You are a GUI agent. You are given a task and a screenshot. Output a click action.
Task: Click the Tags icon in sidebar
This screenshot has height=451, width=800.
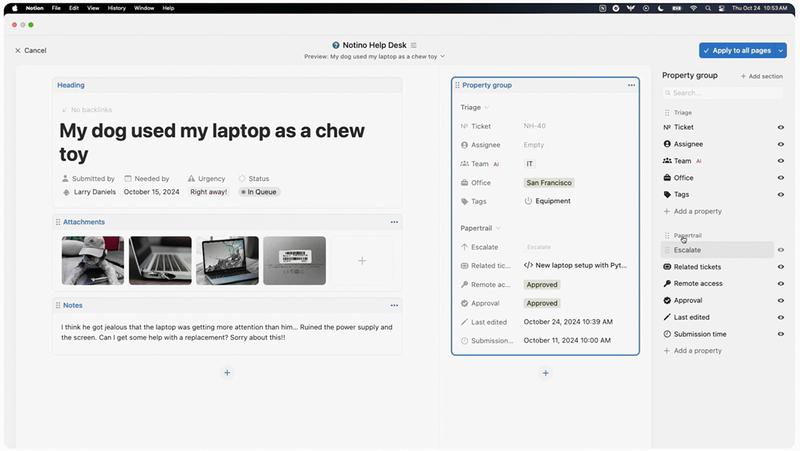(667, 194)
